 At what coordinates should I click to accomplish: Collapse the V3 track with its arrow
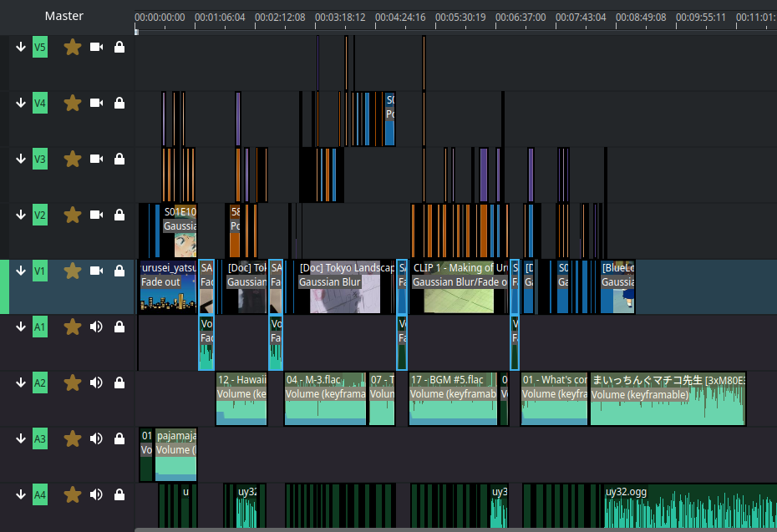21,159
